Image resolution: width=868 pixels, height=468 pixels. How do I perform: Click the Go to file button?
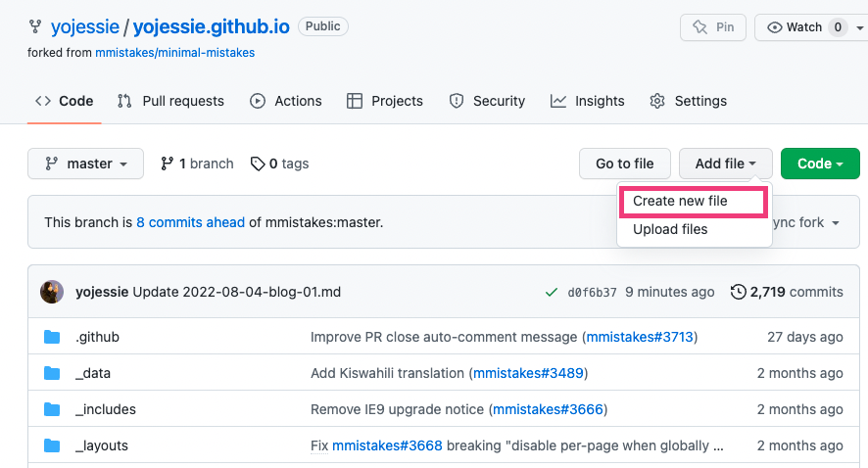pyautogui.click(x=625, y=164)
